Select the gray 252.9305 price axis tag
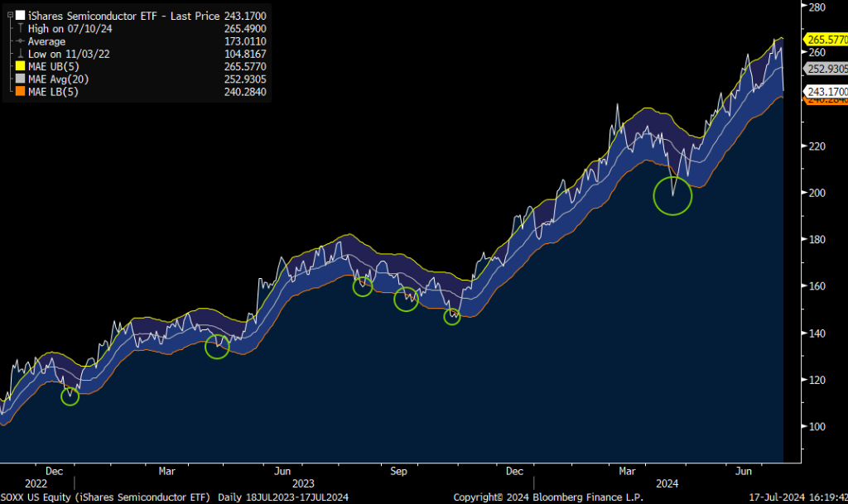The width and height of the screenshot is (848, 504). point(825,69)
